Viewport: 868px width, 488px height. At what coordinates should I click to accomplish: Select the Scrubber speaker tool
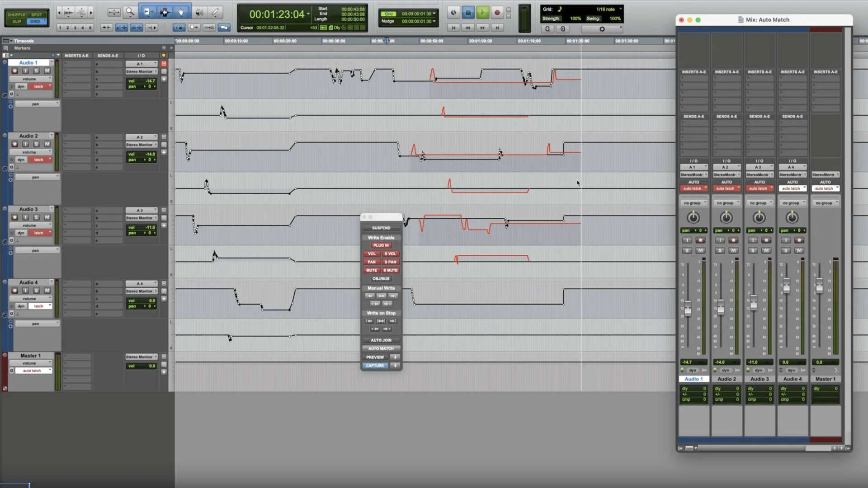(x=199, y=12)
